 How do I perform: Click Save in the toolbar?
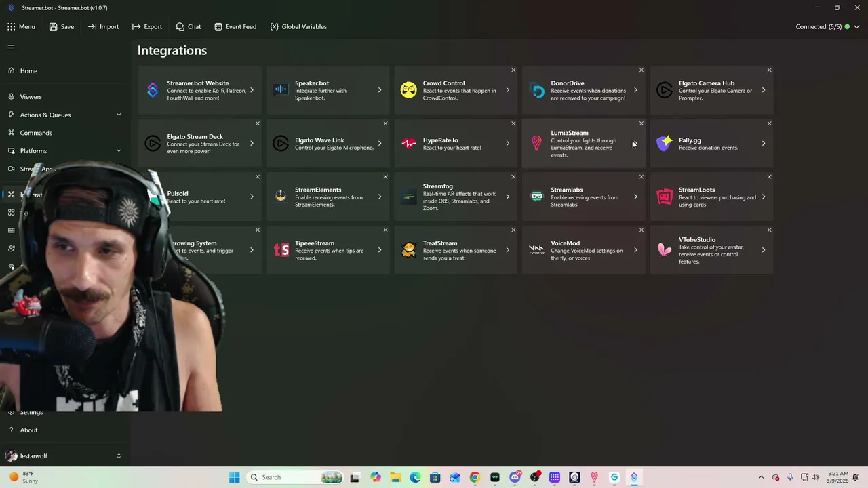pyautogui.click(x=61, y=26)
